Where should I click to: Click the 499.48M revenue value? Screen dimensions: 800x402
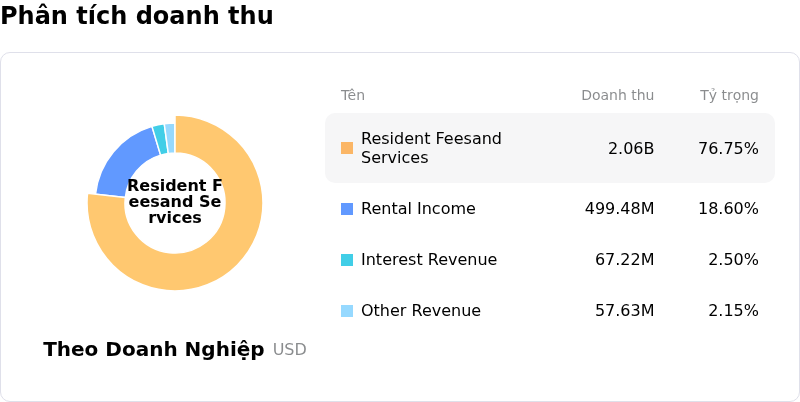(619, 209)
